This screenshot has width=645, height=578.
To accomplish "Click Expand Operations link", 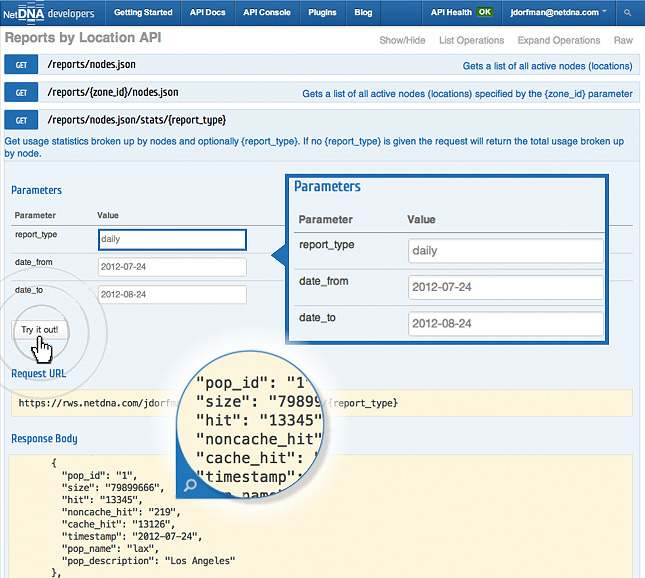I will click(x=559, y=40).
